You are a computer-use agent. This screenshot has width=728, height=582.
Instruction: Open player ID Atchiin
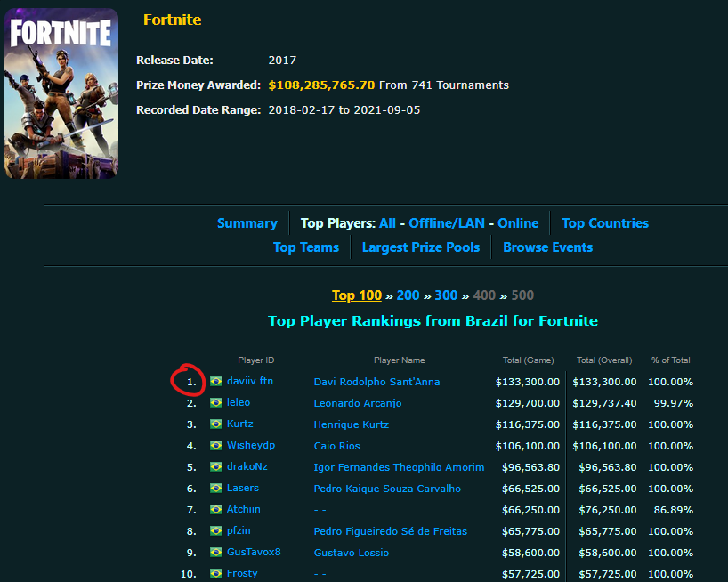pyautogui.click(x=243, y=509)
